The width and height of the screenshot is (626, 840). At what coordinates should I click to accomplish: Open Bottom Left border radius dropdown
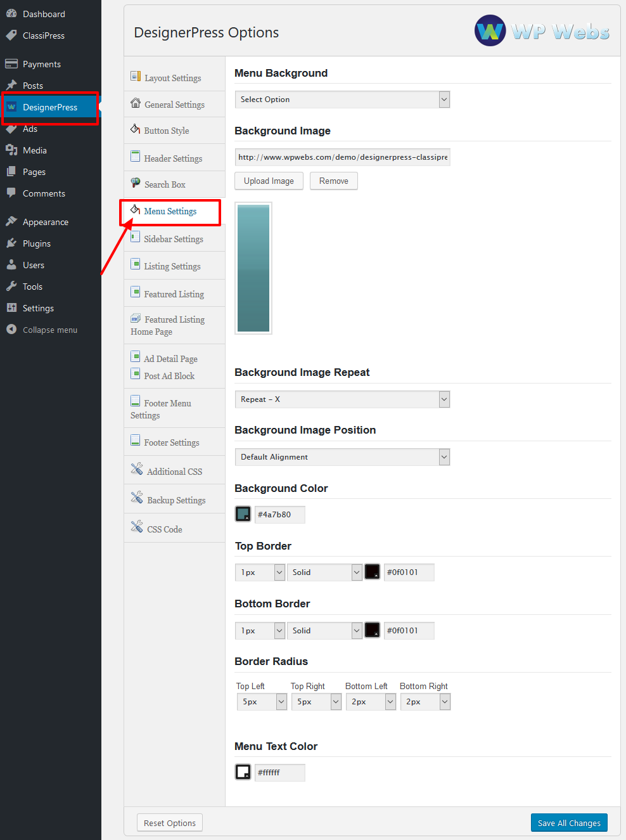click(371, 702)
